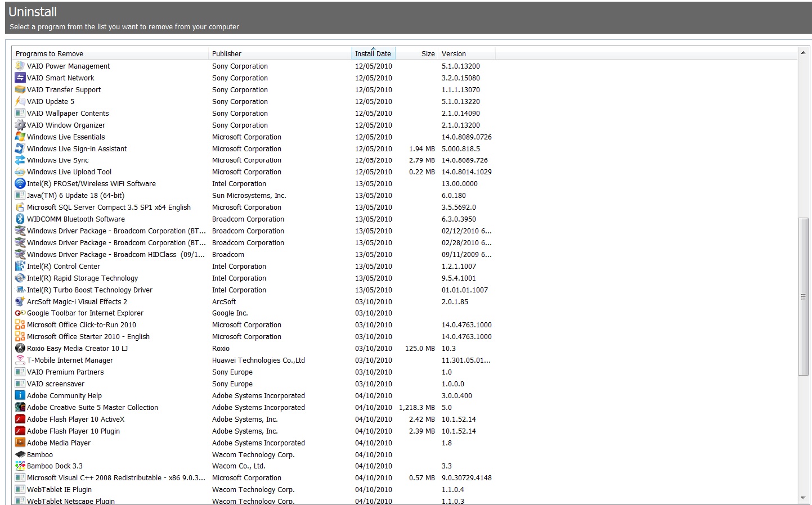Click the Adobe Community Help icon
Viewport: 812px width, 505px height.
20,395
